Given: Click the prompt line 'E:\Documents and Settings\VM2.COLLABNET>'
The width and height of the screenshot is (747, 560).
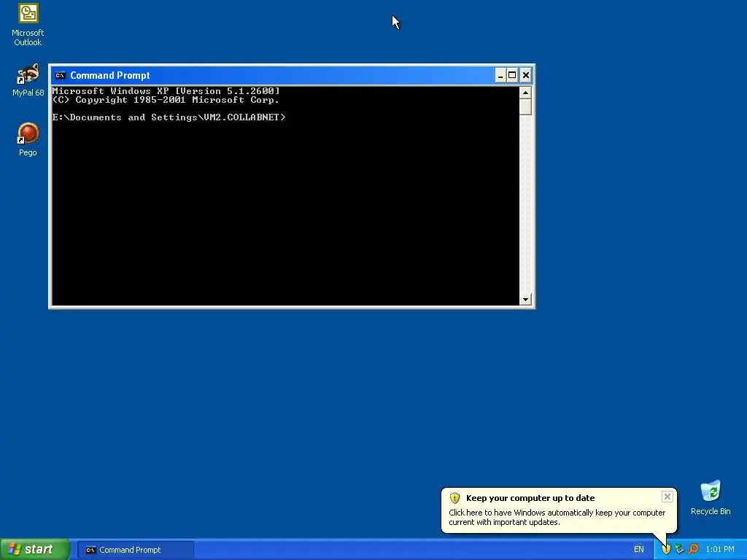Looking at the screenshot, I should [x=169, y=117].
